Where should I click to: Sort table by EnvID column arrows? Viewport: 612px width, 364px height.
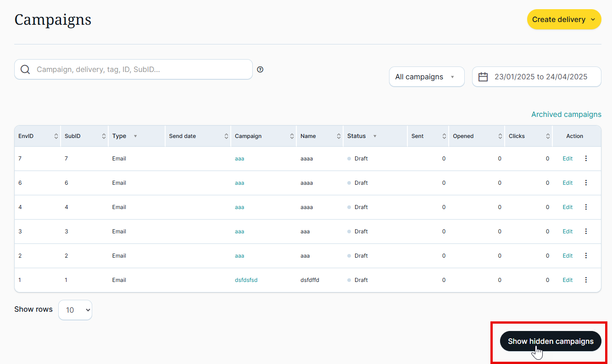(x=56, y=136)
